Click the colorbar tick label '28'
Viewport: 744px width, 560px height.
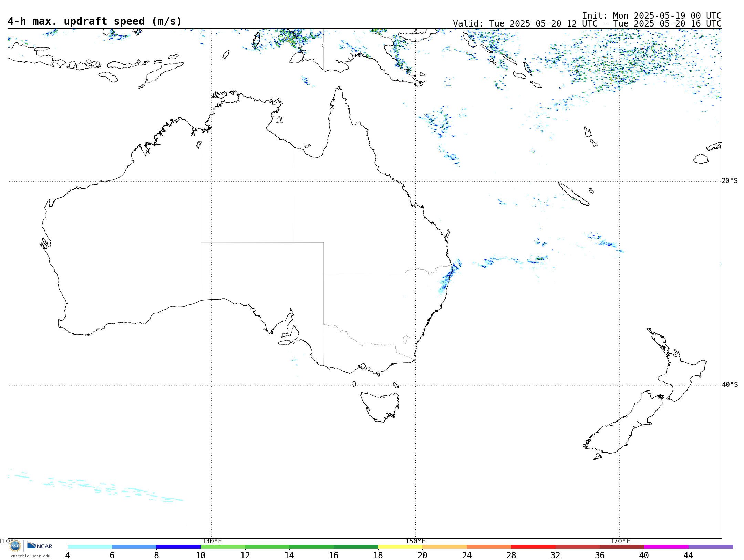[x=511, y=555]
